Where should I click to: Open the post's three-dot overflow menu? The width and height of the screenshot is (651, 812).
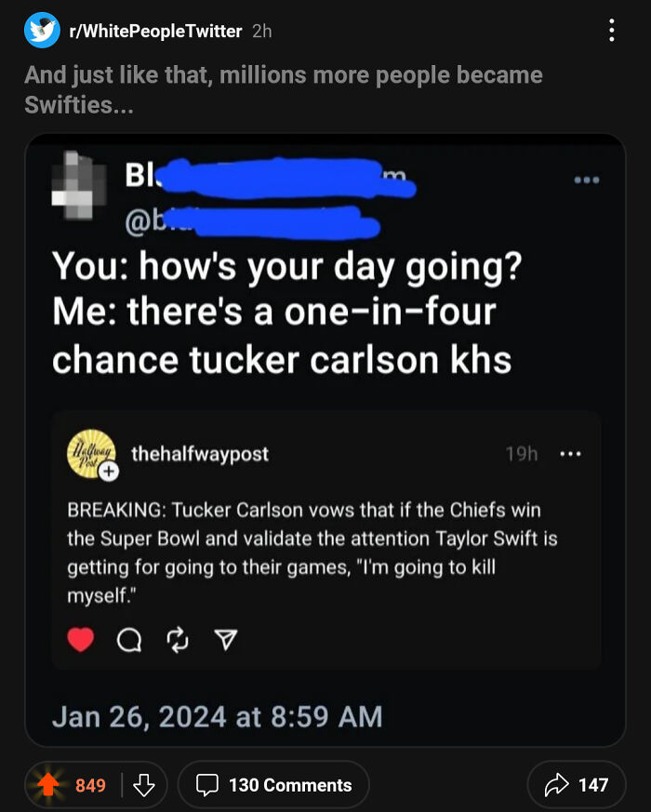(611, 30)
